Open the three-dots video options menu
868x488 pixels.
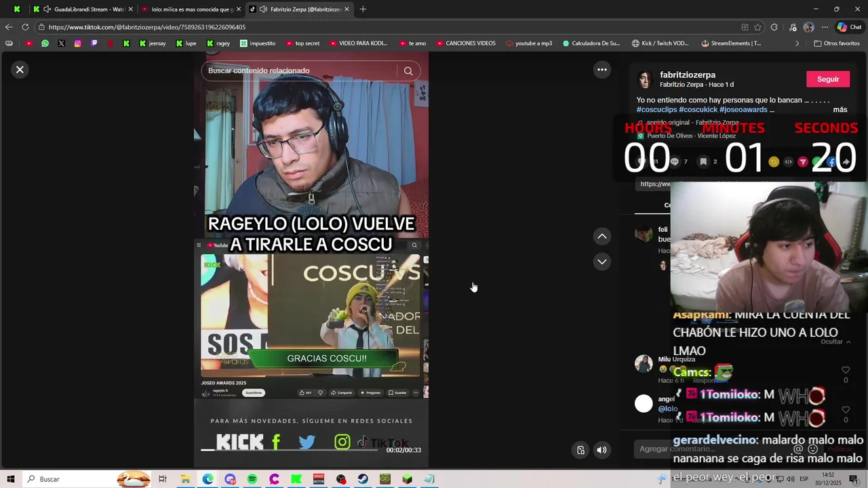601,70
